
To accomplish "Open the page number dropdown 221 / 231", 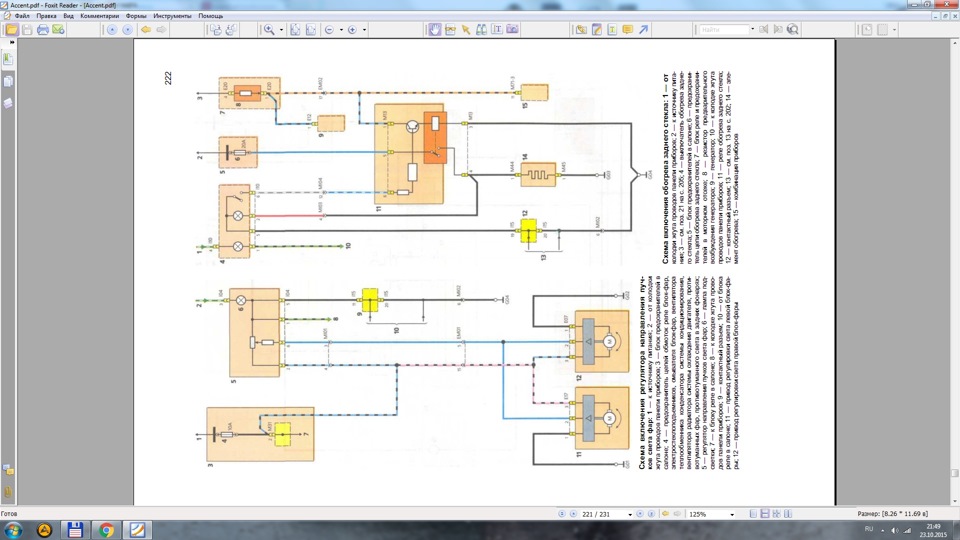I will pyautogui.click(x=630, y=514).
